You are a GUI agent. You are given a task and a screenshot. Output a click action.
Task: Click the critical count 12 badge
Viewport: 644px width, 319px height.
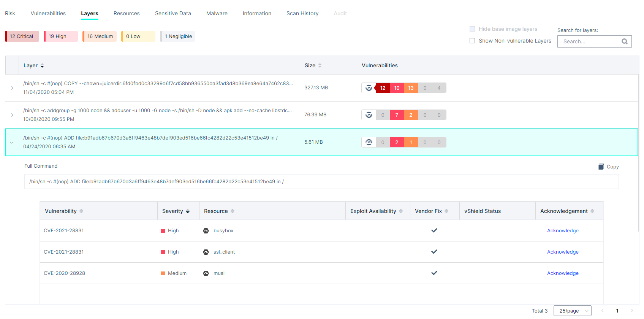(383, 88)
